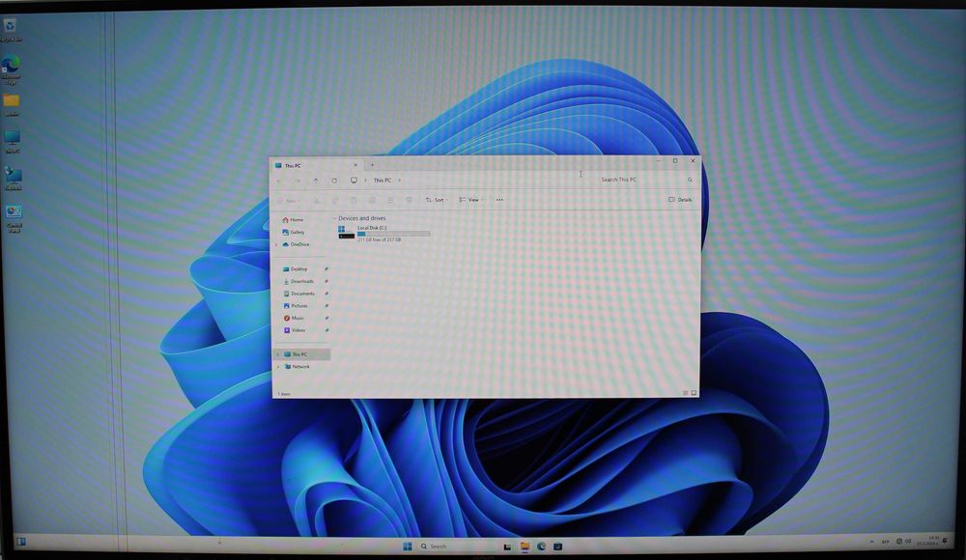
Task: Open Home in navigation pane
Action: click(293, 220)
